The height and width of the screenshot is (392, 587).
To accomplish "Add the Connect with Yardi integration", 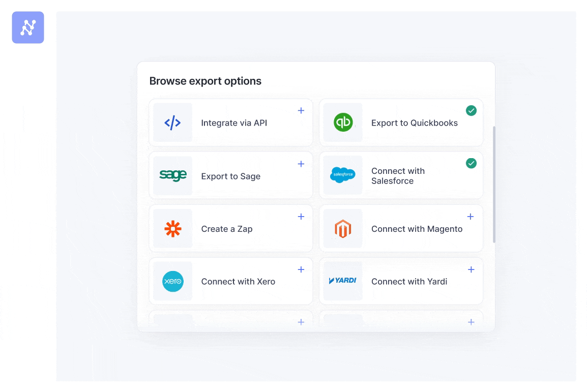I will click(x=471, y=269).
